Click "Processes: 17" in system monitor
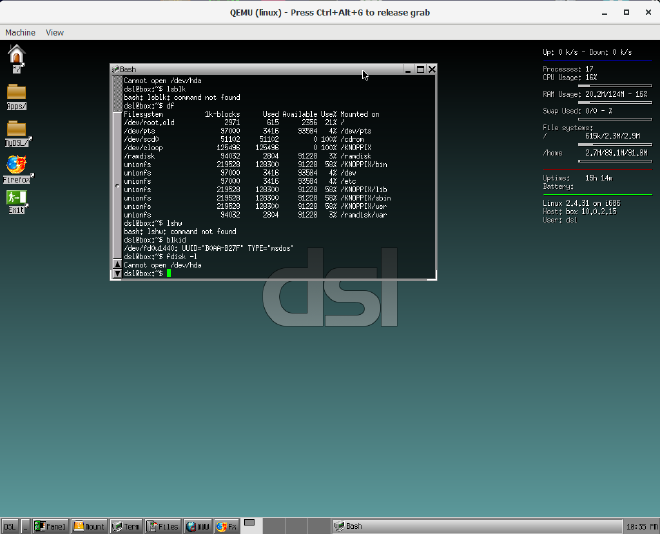The height and width of the screenshot is (534, 660). [568, 69]
